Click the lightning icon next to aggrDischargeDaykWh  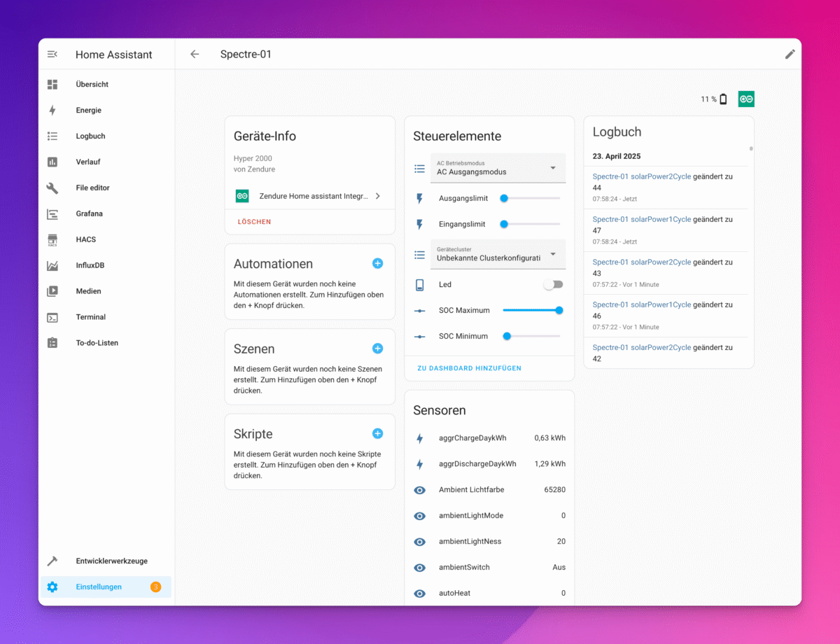click(x=420, y=464)
